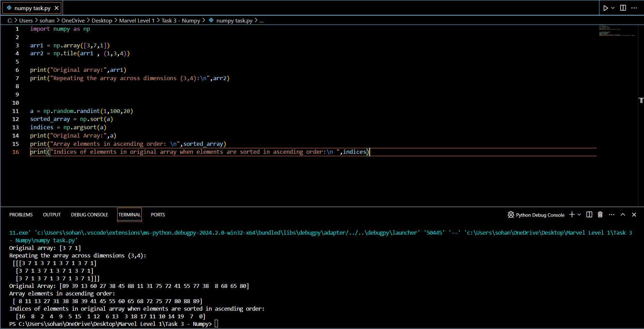This screenshot has height=329, width=644.
Task: Click 'a = np.random.randint(1,100,20)' line
Action: pos(82,111)
